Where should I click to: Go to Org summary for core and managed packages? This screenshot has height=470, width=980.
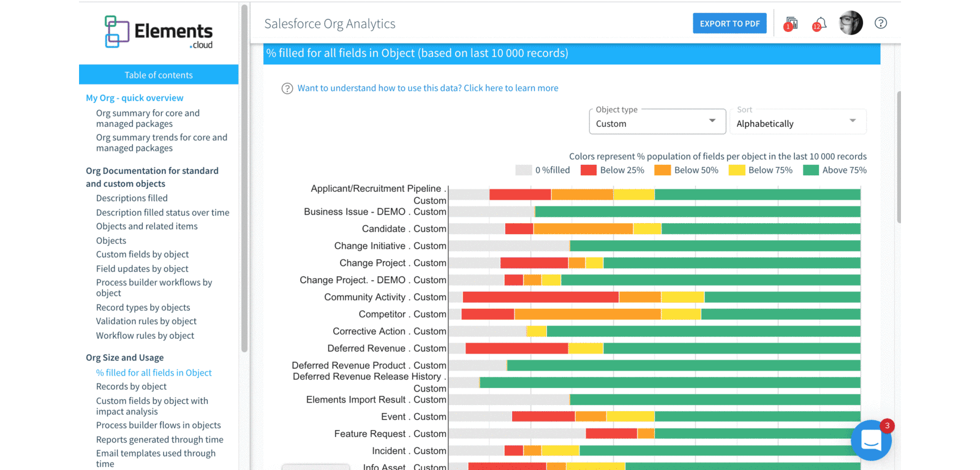(148, 118)
